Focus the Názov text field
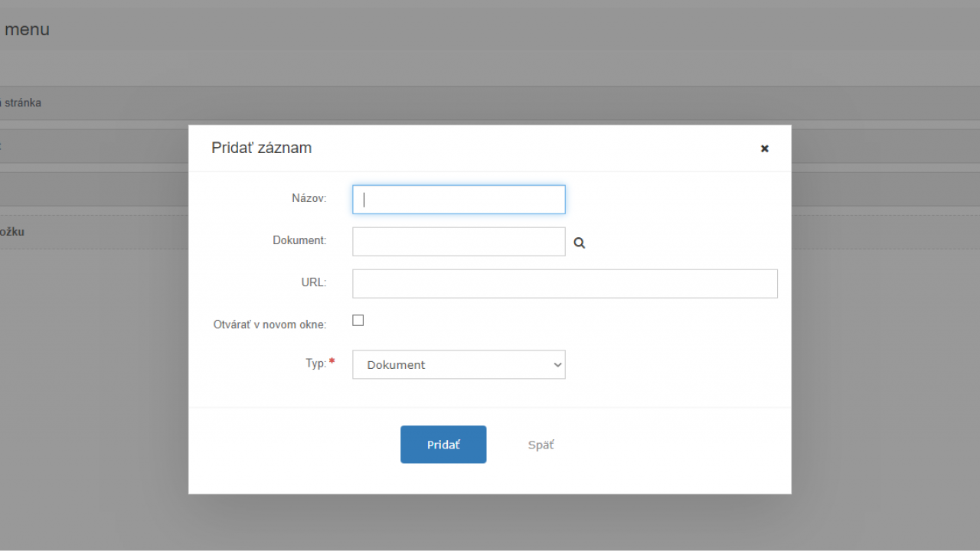Screen dimensions: 980x551 click(459, 200)
